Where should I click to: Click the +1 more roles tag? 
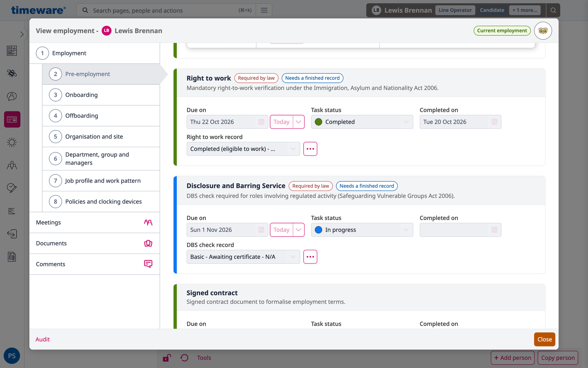click(525, 10)
